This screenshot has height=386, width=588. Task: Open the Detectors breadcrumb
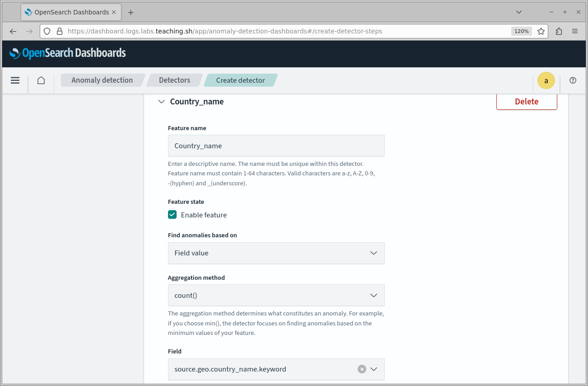(x=174, y=80)
